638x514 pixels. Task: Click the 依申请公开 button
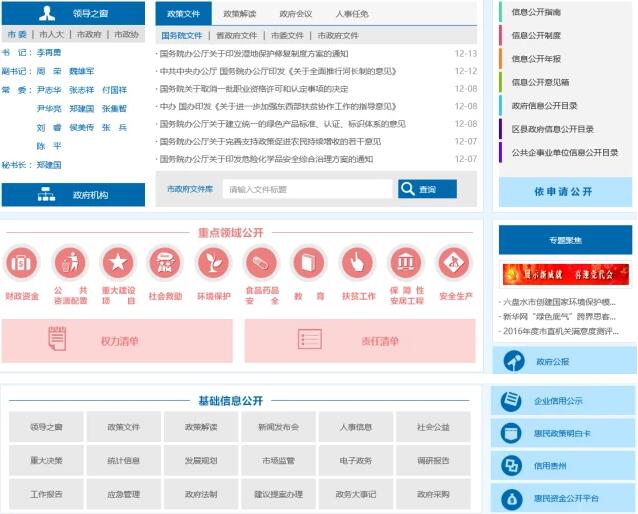564,190
